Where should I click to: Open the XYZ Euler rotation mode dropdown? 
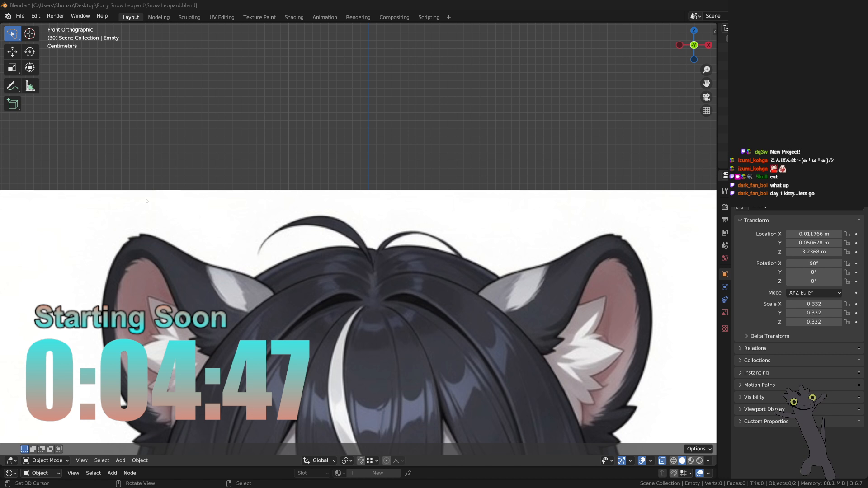click(814, 293)
